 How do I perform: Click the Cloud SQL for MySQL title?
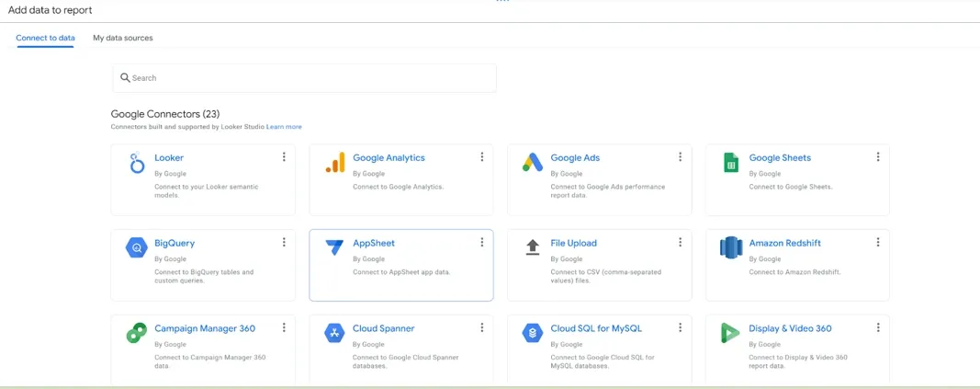point(596,328)
